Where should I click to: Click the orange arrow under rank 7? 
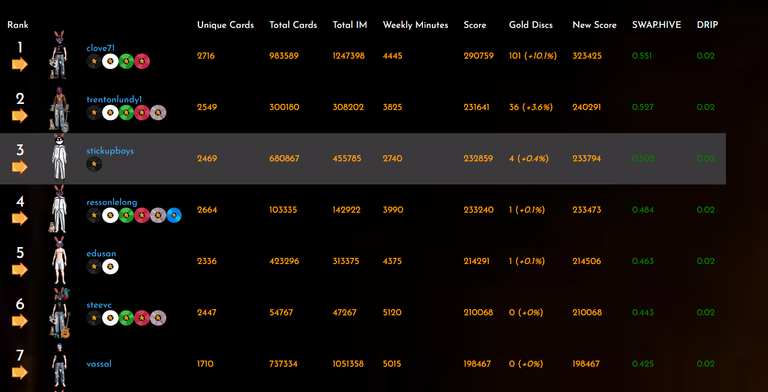(x=20, y=373)
